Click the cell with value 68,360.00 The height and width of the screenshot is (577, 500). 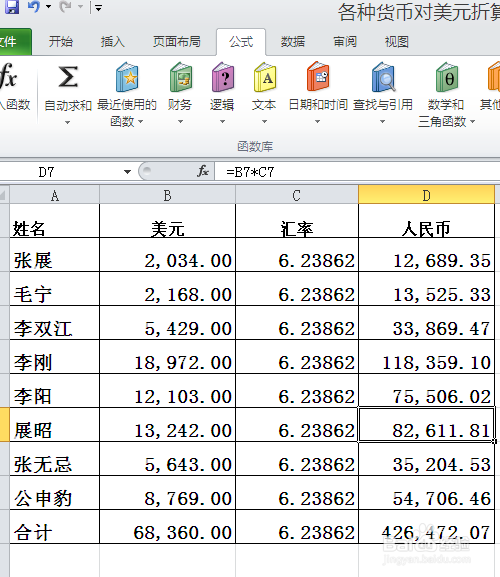pos(167,527)
